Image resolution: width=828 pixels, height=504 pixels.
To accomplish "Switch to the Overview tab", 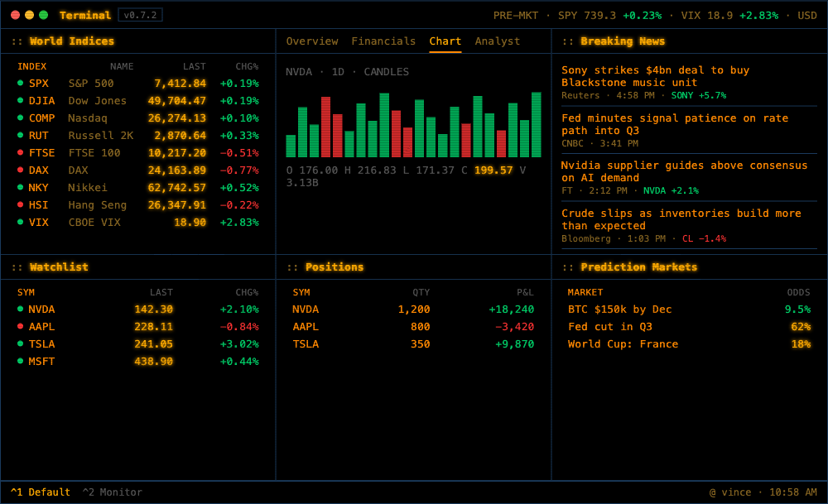I will (312, 41).
